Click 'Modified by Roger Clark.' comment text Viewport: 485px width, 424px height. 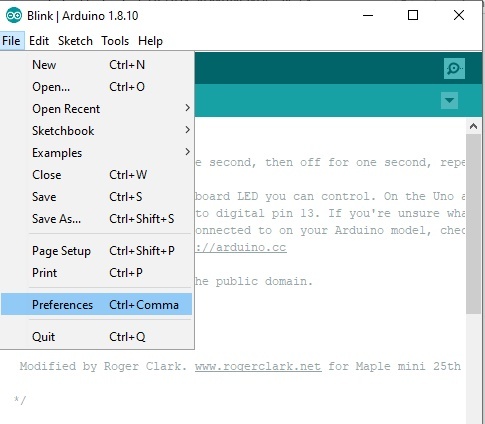103,366
